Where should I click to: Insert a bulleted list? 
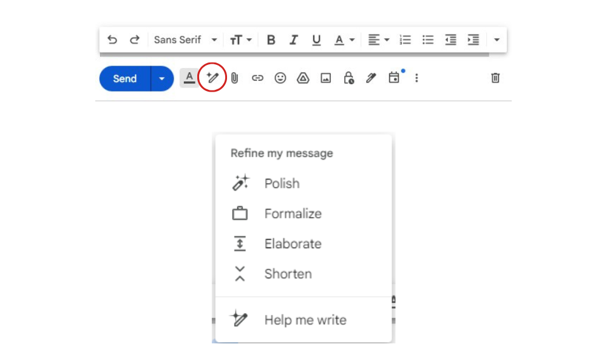click(x=428, y=39)
